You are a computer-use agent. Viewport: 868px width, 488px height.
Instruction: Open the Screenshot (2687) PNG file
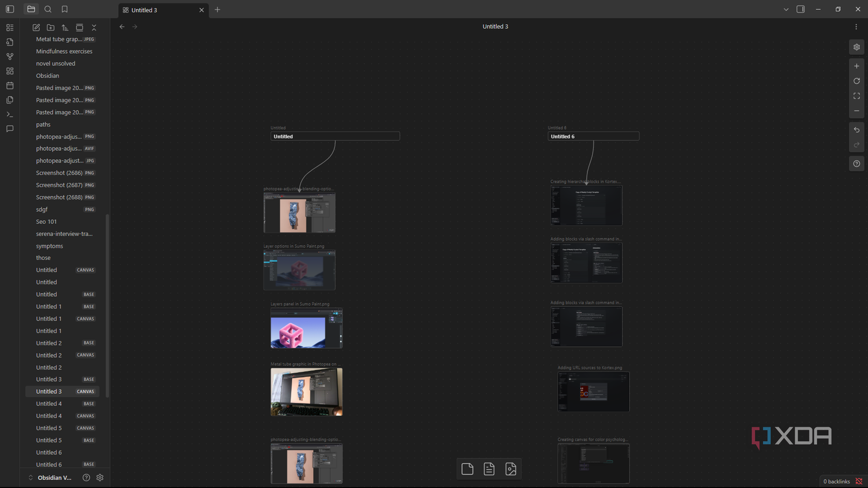pyautogui.click(x=62, y=185)
